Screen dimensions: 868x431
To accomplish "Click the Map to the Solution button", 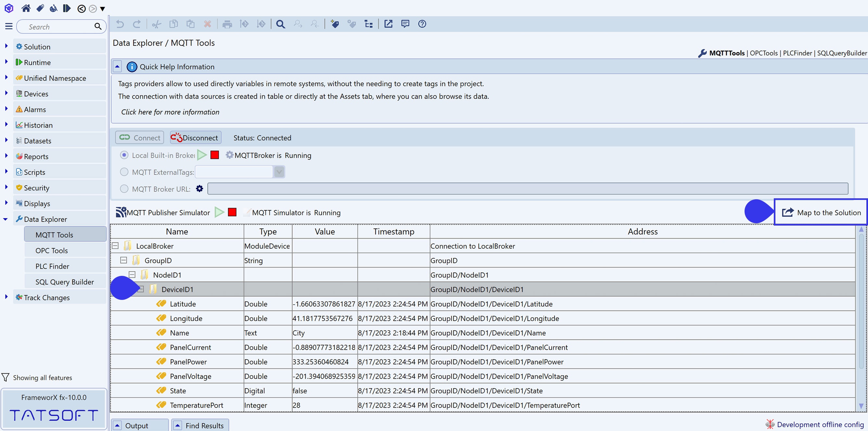I will [x=821, y=212].
